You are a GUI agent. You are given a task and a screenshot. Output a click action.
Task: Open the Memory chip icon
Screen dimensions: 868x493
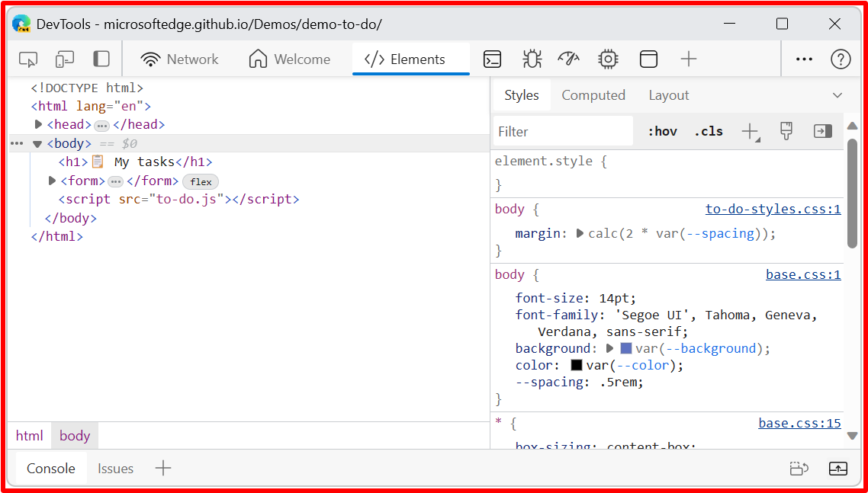tap(607, 58)
